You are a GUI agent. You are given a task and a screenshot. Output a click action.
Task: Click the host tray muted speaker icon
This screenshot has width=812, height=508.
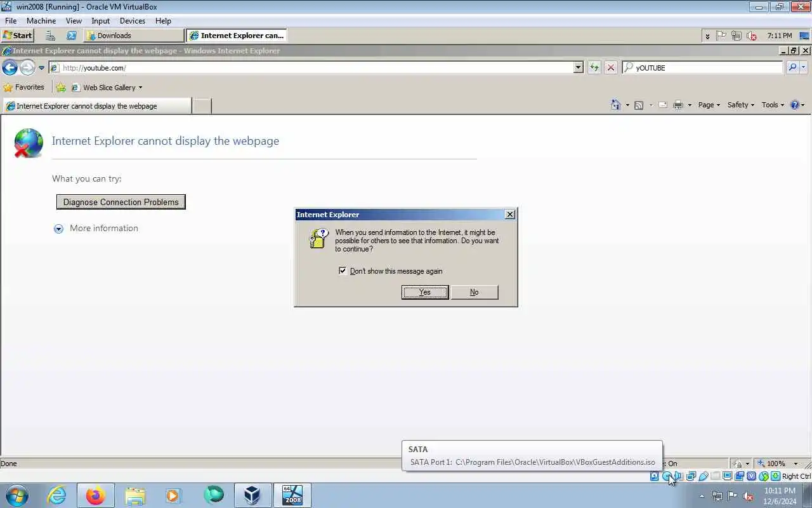coord(749,496)
